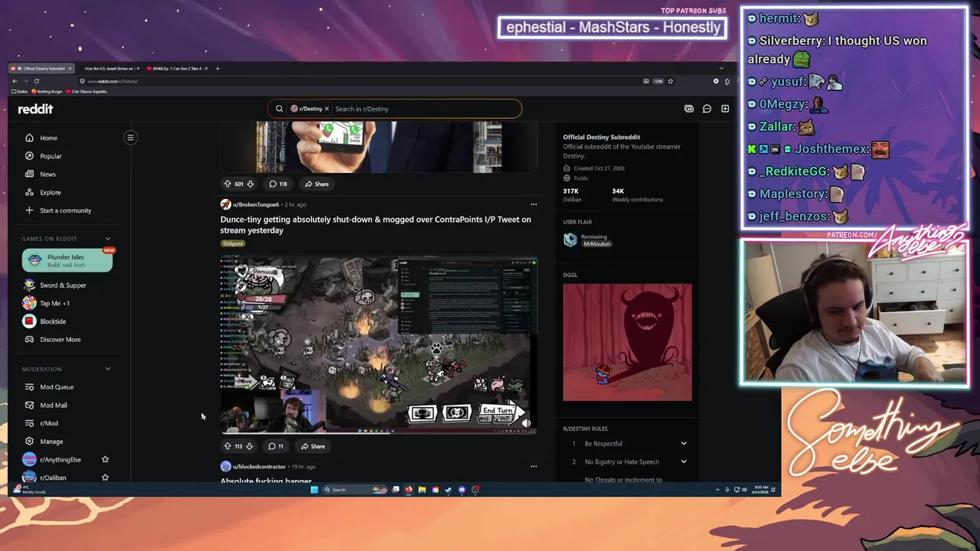Focus the Search in r/Destiny field

[x=425, y=109]
